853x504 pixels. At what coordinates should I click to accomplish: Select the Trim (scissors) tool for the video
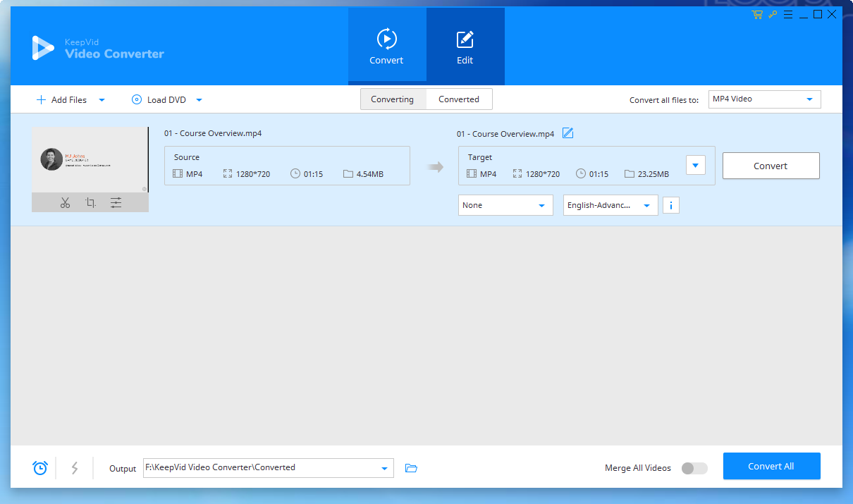coord(65,202)
